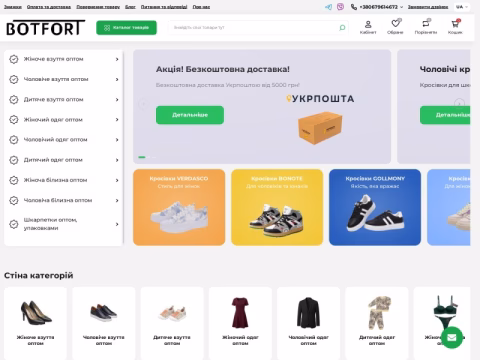Click check icon beside Жіноче взуття оптом
Screen dimensions: 480x360
[x=14, y=59]
